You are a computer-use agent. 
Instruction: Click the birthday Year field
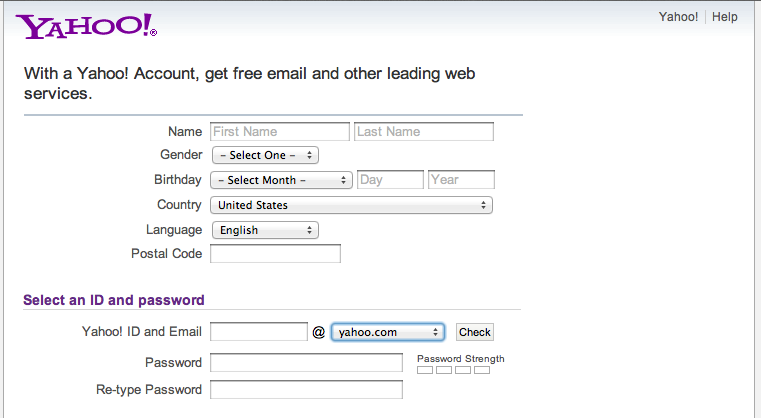pyautogui.click(x=461, y=180)
